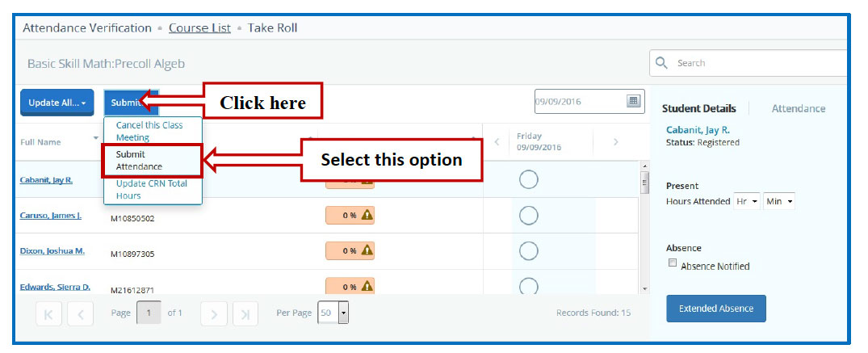Show next date column with right chevron
Viewport: 868px width, 353px height.
[x=615, y=142]
